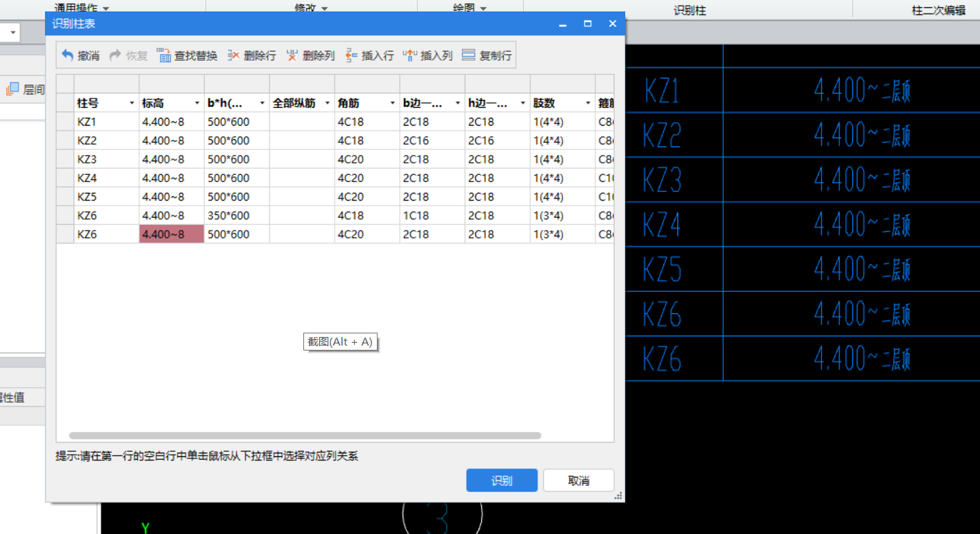The width and height of the screenshot is (980, 534).
Task: Select the 350*600 size cell
Action: (x=237, y=216)
